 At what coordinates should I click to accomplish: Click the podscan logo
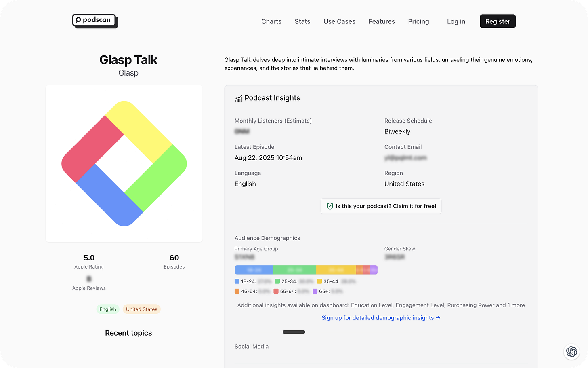[x=95, y=21]
